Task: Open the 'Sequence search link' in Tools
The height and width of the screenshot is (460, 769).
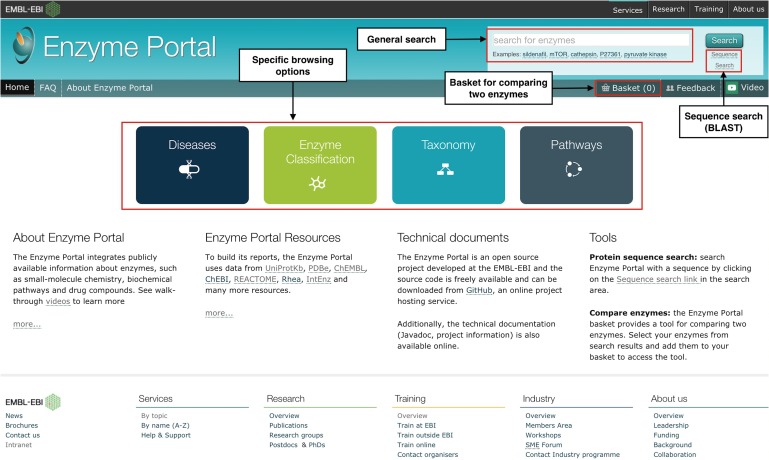Action: (x=657, y=279)
